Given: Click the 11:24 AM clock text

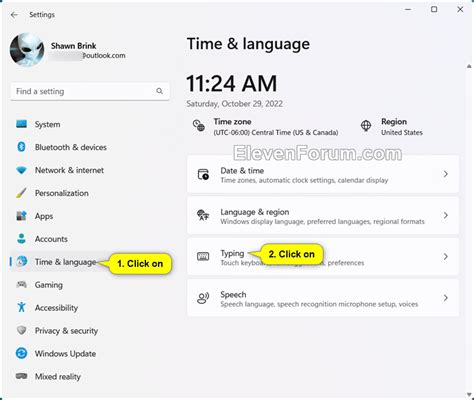Looking at the screenshot, I should pyautogui.click(x=232, y=83).
